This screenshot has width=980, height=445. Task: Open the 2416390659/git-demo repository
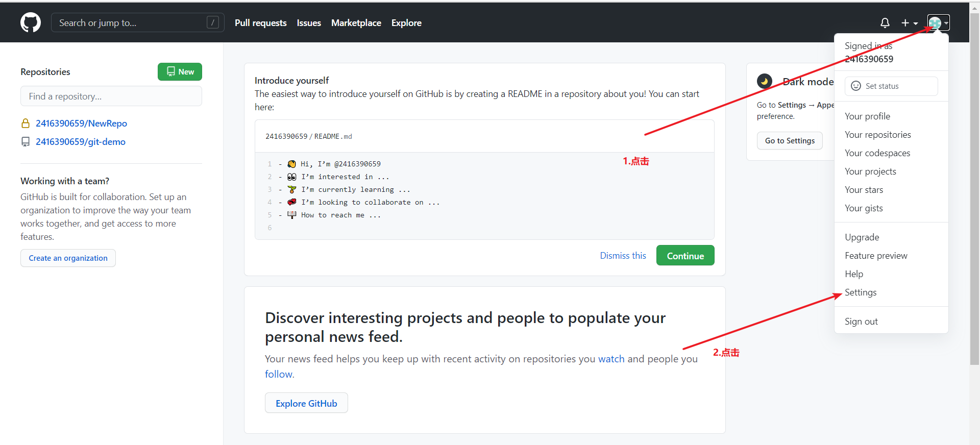point(81,142)
